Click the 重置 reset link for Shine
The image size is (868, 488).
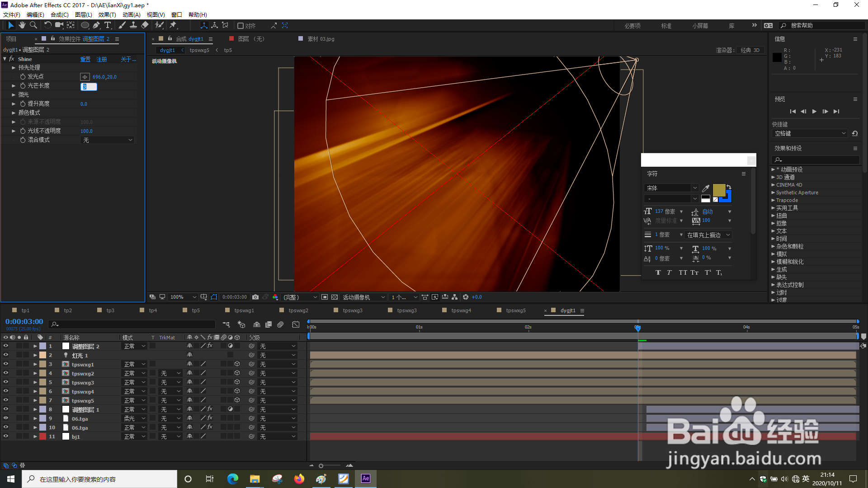tap(85, 59)
